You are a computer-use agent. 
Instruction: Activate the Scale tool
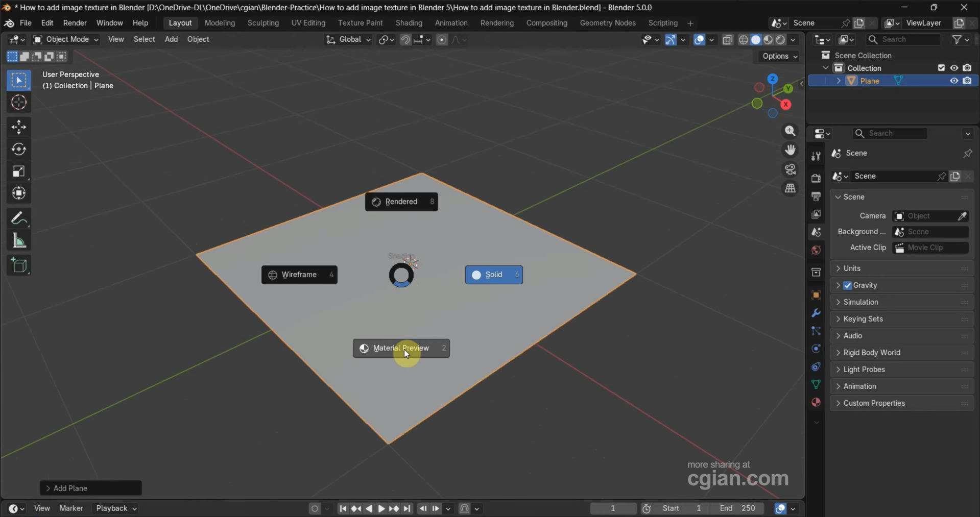[x=19, y=171]
